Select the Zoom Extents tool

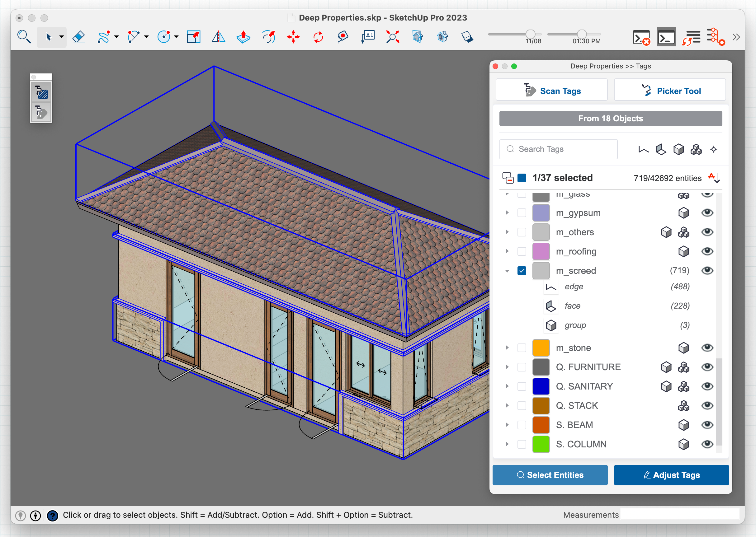(392, 37)
